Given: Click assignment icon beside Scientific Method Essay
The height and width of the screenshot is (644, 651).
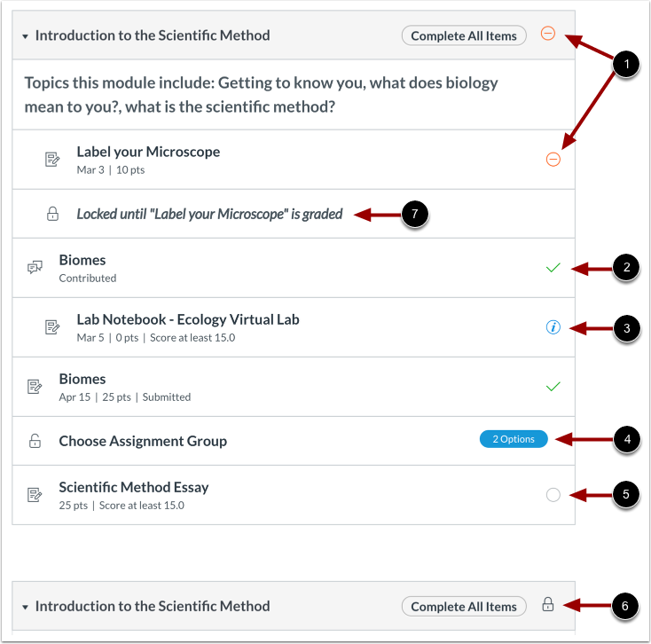Looking at the screenshot, I should click(x=35, y=495).
